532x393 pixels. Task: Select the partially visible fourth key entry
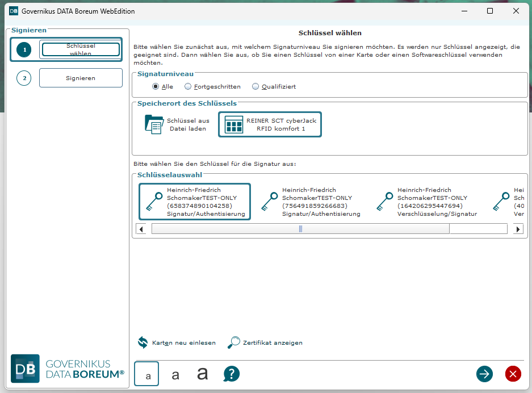(x=508, y=202)
